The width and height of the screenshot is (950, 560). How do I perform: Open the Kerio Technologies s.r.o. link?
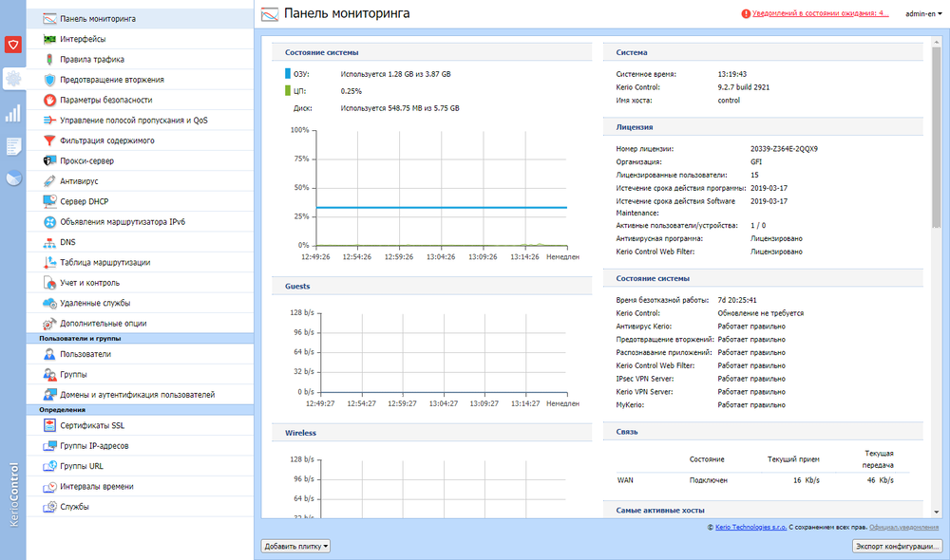point(750,528)
